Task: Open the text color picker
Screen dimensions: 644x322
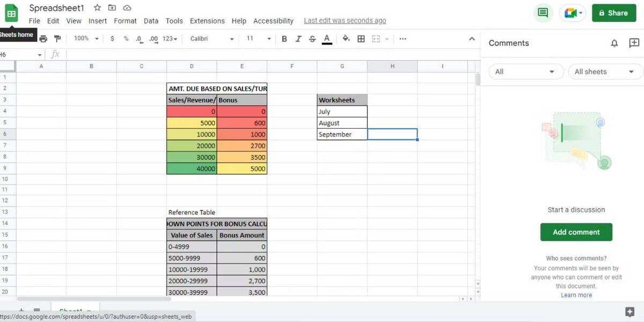Action: [327, 39]
